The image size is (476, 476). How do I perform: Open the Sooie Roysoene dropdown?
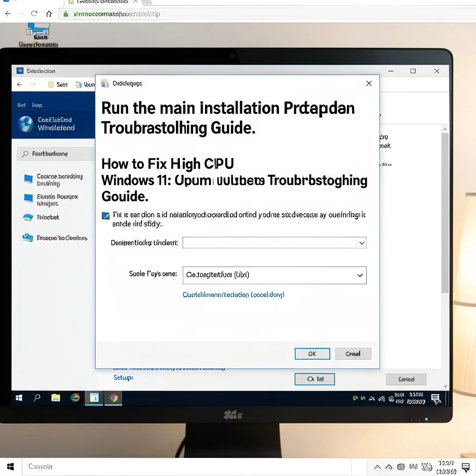[275, 275]
